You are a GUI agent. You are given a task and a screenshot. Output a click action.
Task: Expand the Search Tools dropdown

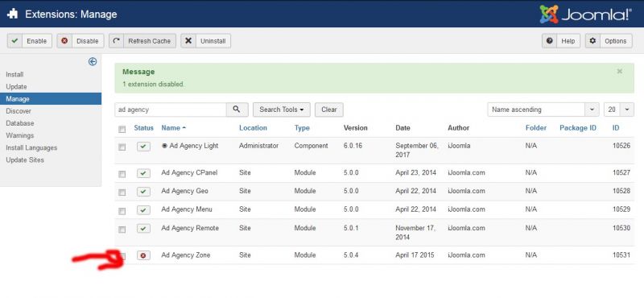281,110
